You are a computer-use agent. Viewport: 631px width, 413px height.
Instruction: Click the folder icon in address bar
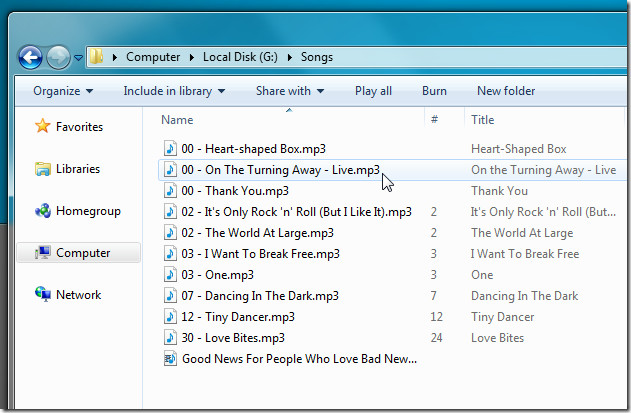(96, 56)
